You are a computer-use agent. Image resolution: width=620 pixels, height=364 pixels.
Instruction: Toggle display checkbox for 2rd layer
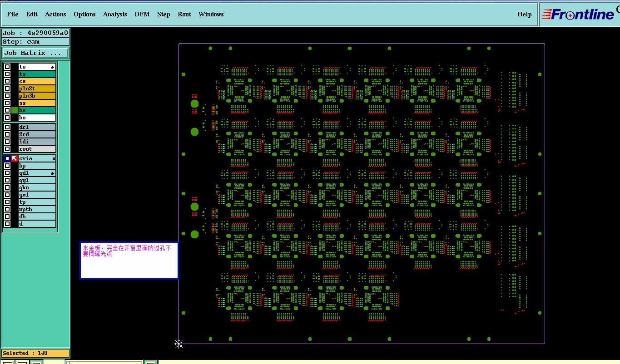(x=7, y=134)
